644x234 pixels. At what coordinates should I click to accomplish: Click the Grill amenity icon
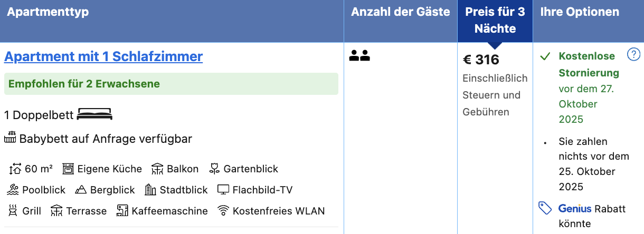point(13,211)
